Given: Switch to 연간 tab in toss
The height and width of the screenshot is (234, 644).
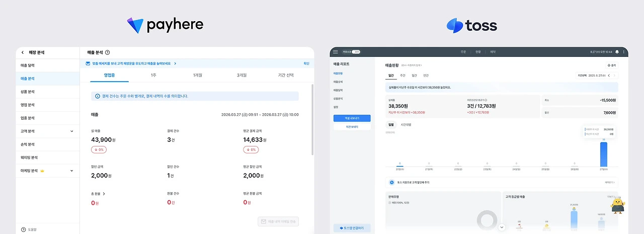Looking at the screenshot, I should (x=426, y=75).
